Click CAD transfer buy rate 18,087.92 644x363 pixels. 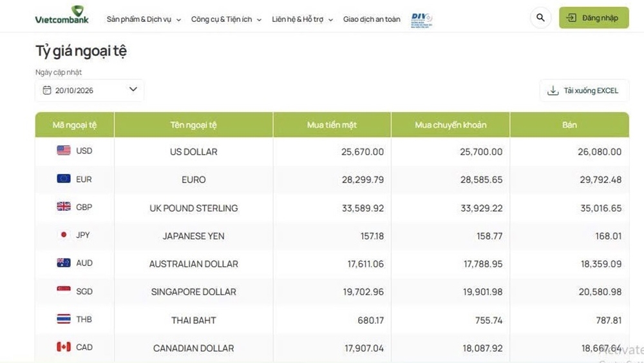482,348
